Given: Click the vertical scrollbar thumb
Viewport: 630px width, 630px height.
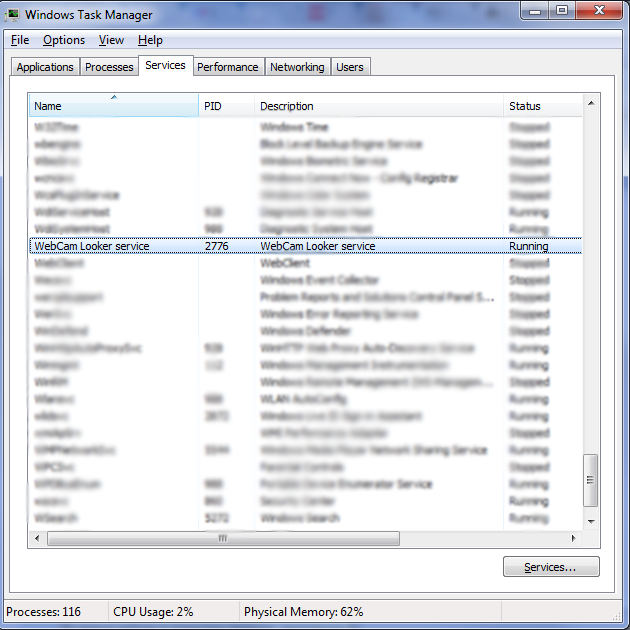Looking at the screenshot, I should tap(590, 480).
